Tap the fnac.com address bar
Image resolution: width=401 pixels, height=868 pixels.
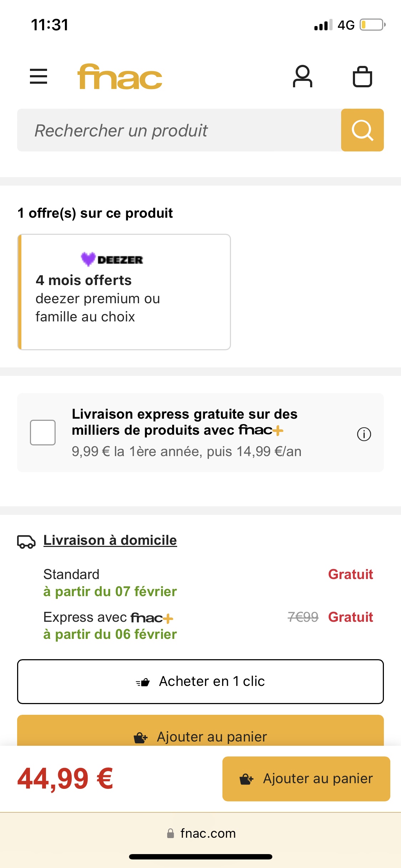click(201, 833)
